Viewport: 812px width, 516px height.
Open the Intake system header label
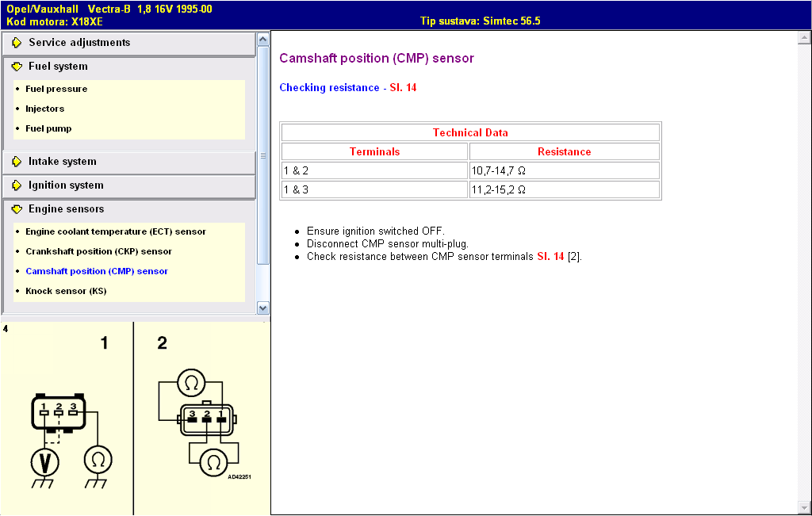(x=62, y=162)
